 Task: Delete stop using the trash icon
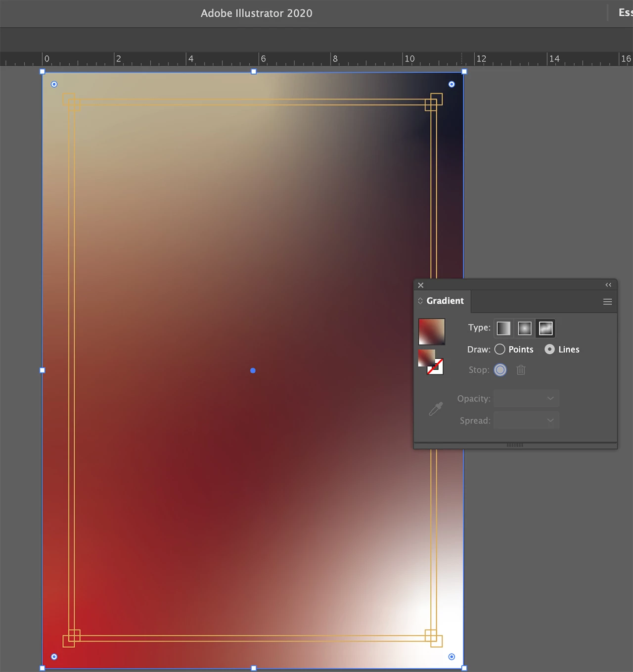[521, 370]
